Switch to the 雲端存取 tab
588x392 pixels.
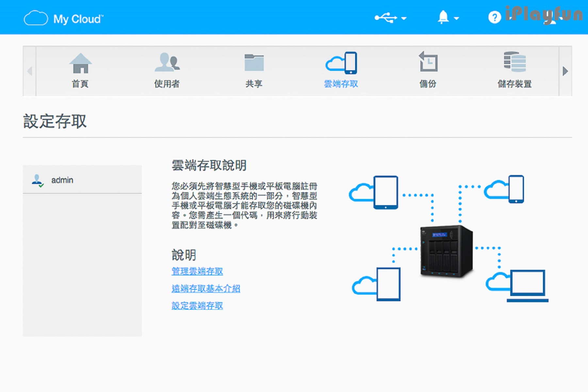pyautogui.click(x=341, y=70)
